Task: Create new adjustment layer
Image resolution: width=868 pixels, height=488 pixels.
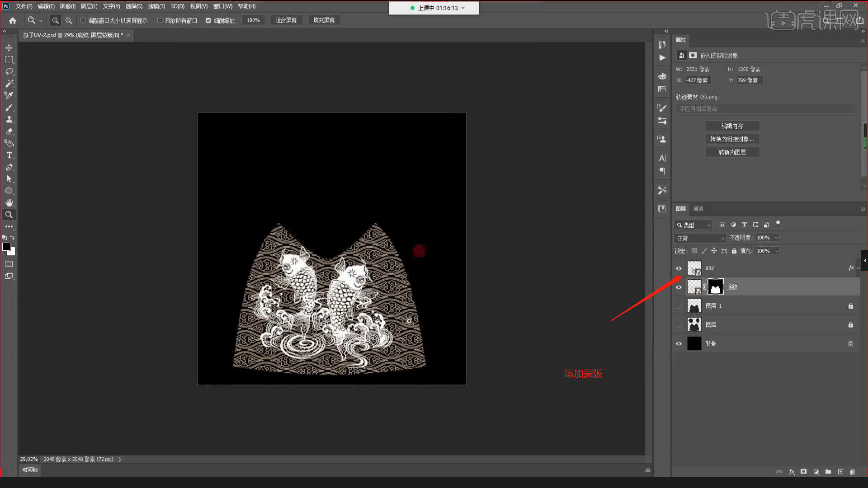Action: [x=816, y=471]
